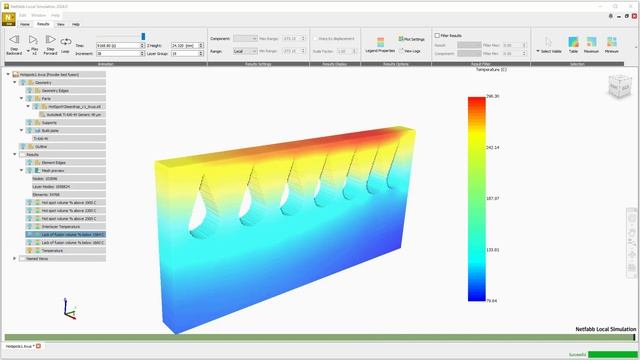Open Plot Settings

pos(411,39)
